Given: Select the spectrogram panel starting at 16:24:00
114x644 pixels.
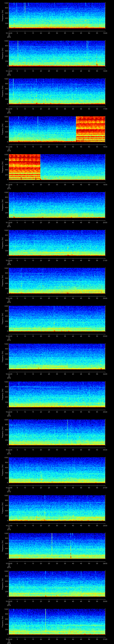Looking at the screenshot, I should [57, 394].
